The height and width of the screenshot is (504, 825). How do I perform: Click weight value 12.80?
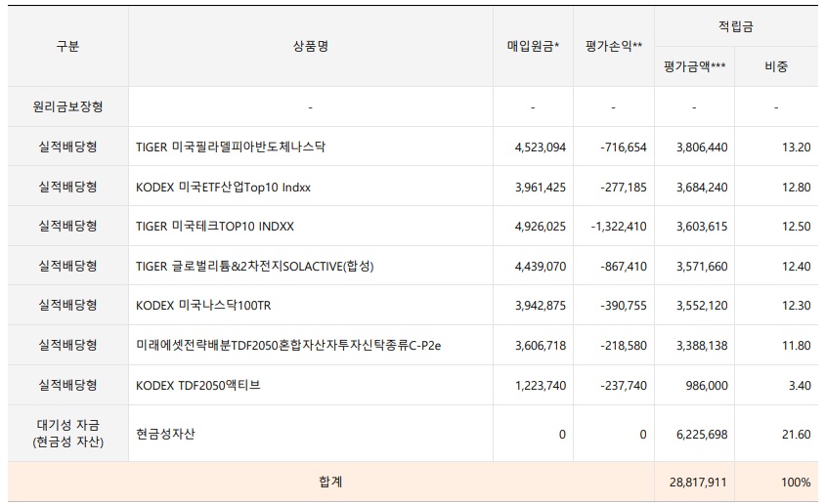point(796,188)
